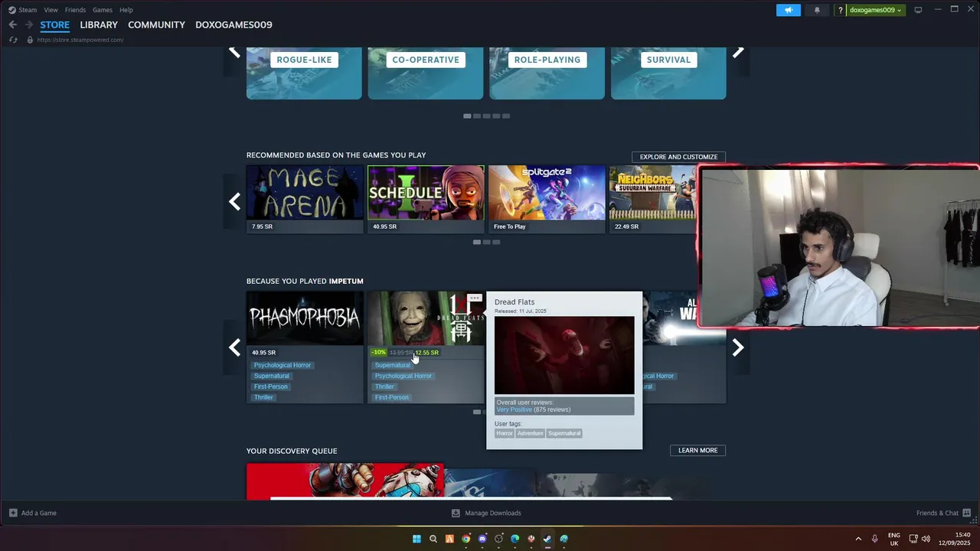Open Dread Flats options ellipsis button
The image size is (980, 551).
[x=475, y=298]
